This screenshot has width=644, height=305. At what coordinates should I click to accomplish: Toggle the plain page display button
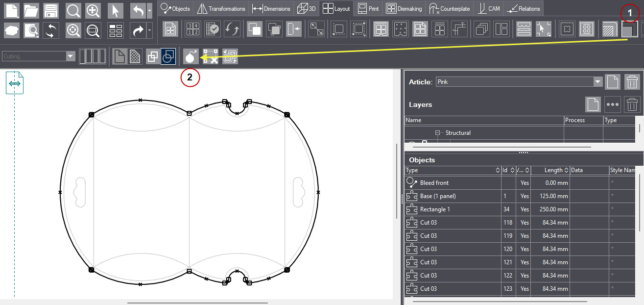coord(119,56)
